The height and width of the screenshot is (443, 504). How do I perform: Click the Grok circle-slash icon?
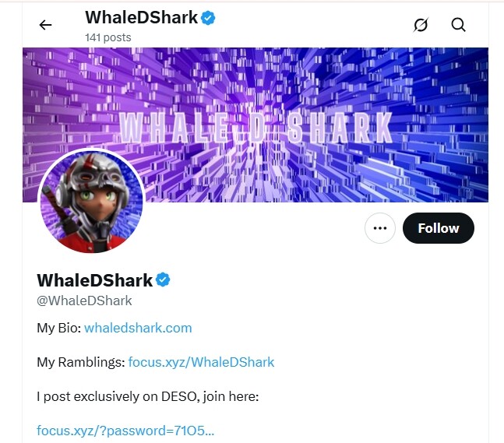421,25
